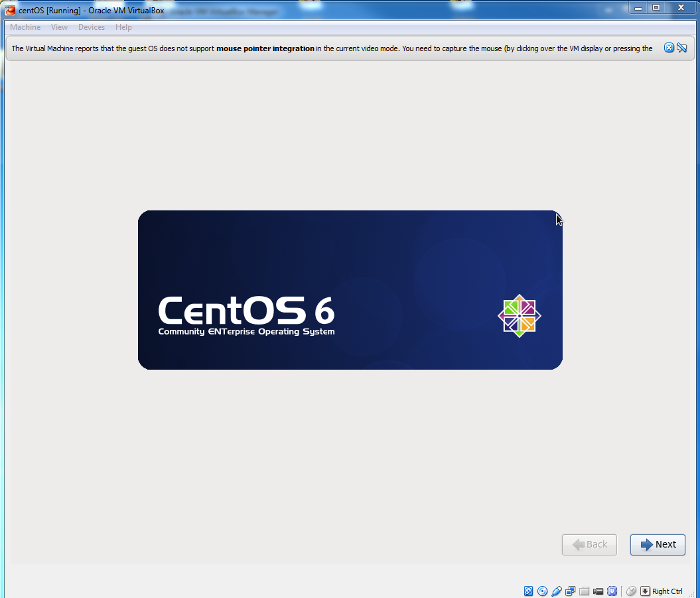Minimize the VirtualBox window
Image resolution: width=700 pixels, height=598 pixels.
tap(638, 8)
